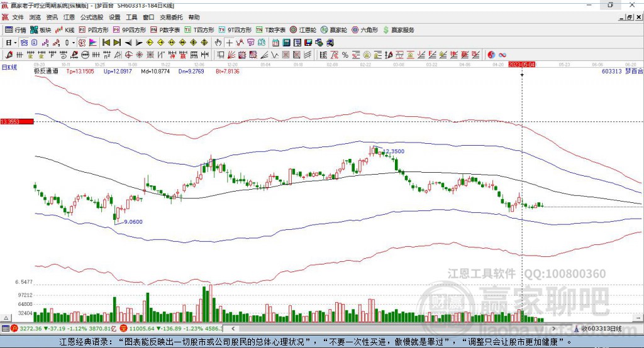
Task: Click the highlighted date 2023-05-04 marker
Action: [x=522, y=65]
